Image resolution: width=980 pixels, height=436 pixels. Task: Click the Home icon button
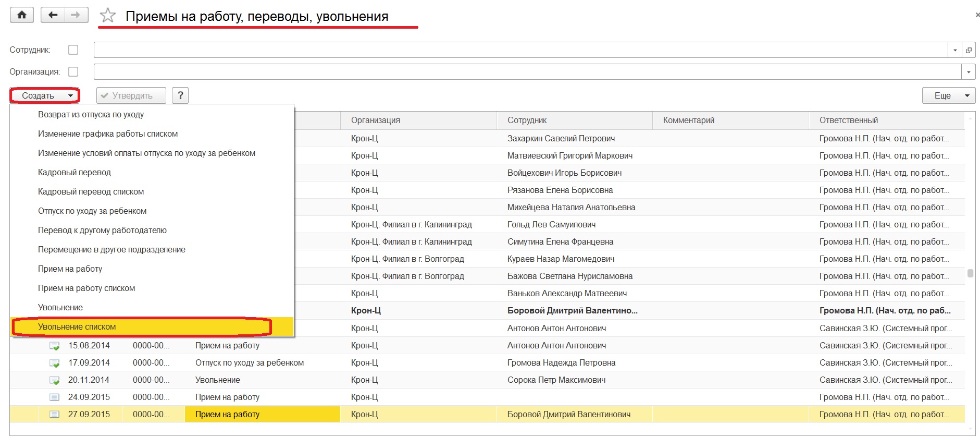point(21,15)
